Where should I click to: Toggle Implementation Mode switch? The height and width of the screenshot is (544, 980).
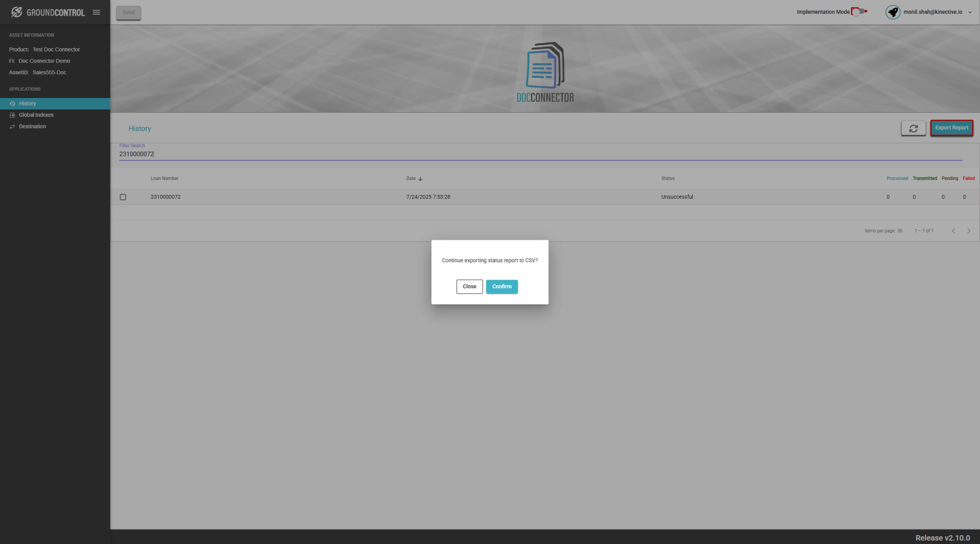[x=859, y=11]
